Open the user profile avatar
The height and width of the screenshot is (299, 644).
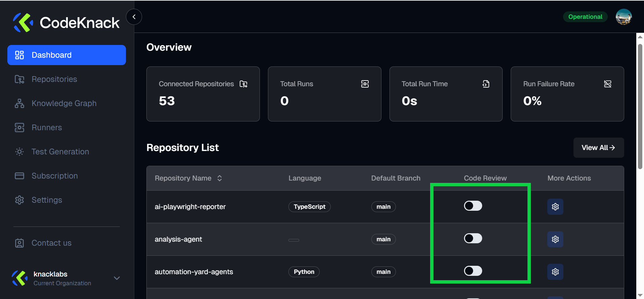[624, 17]
